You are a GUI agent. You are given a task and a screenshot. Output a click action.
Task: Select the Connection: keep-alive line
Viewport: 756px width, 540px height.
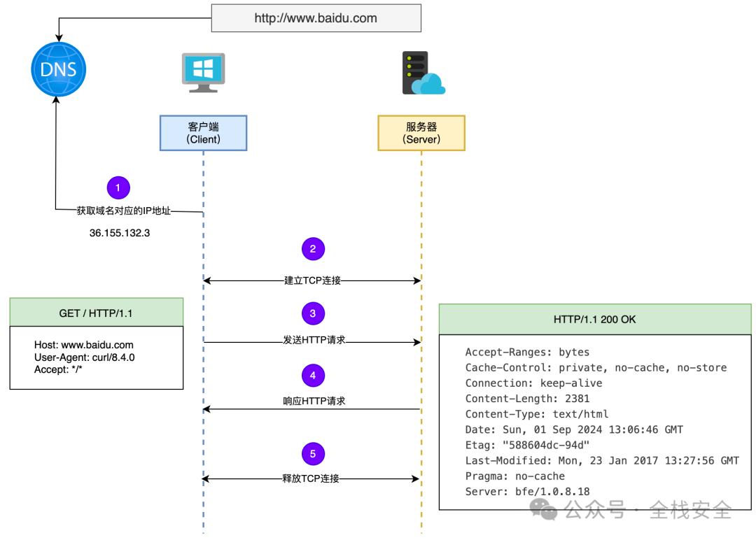(x=533, y=383)
